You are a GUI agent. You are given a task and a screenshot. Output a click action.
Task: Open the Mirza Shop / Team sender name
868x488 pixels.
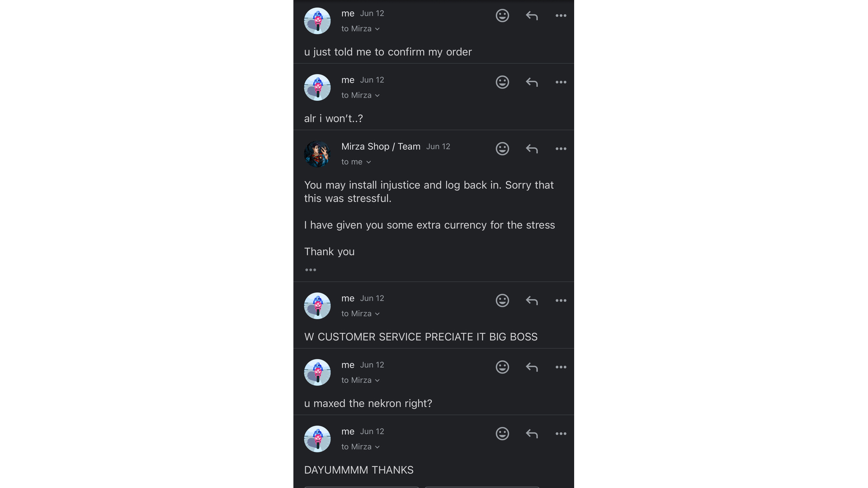coord(381,146)
